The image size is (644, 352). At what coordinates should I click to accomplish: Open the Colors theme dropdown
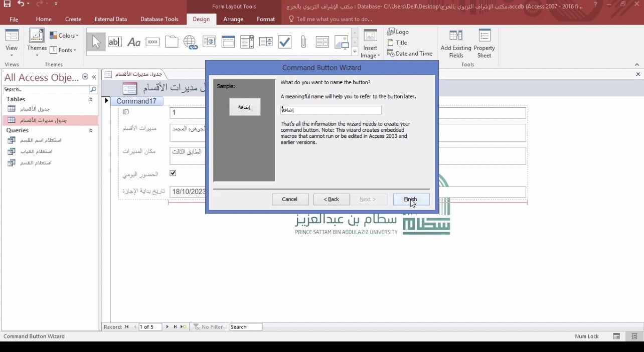(64, 36)
